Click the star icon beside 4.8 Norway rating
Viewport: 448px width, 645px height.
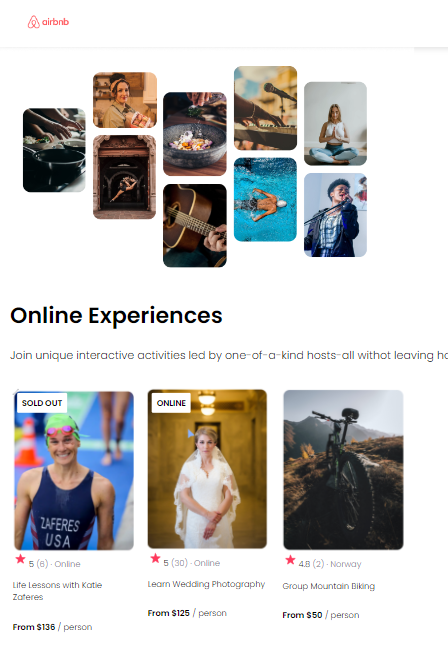click(290, 559)
